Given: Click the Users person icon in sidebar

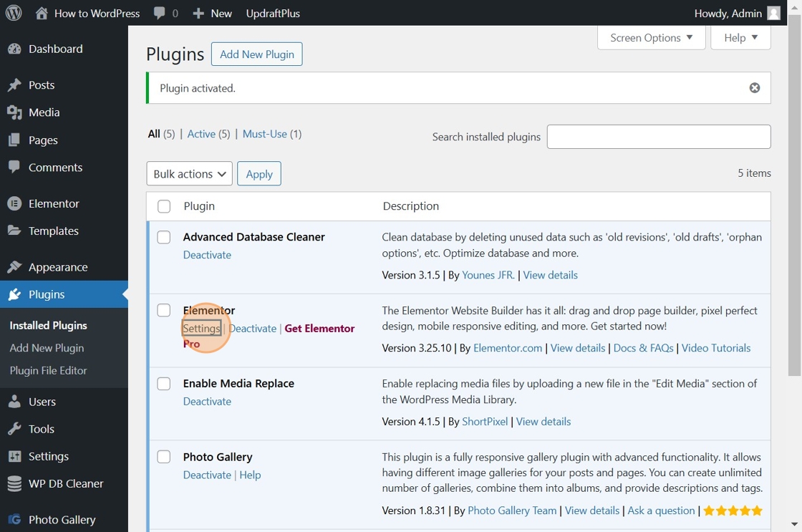Looking at the screenshot, I should pyautogui.click(x=14, y=402).
